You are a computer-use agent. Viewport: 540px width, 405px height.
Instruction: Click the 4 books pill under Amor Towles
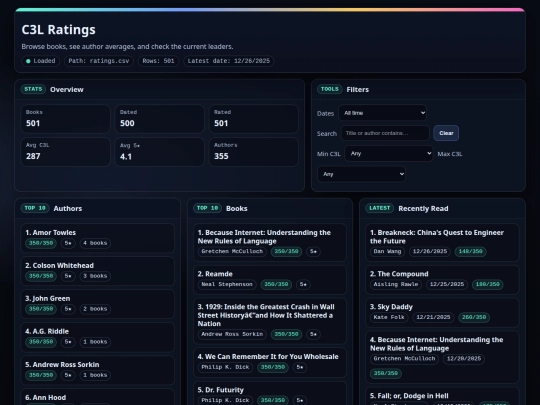(95, 243)
